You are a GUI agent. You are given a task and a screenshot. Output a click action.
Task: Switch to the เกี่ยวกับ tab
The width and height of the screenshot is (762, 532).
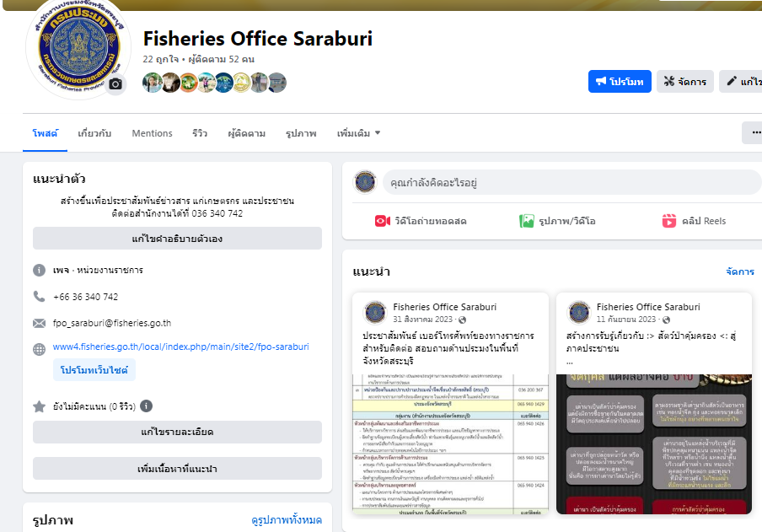[94, 133]
